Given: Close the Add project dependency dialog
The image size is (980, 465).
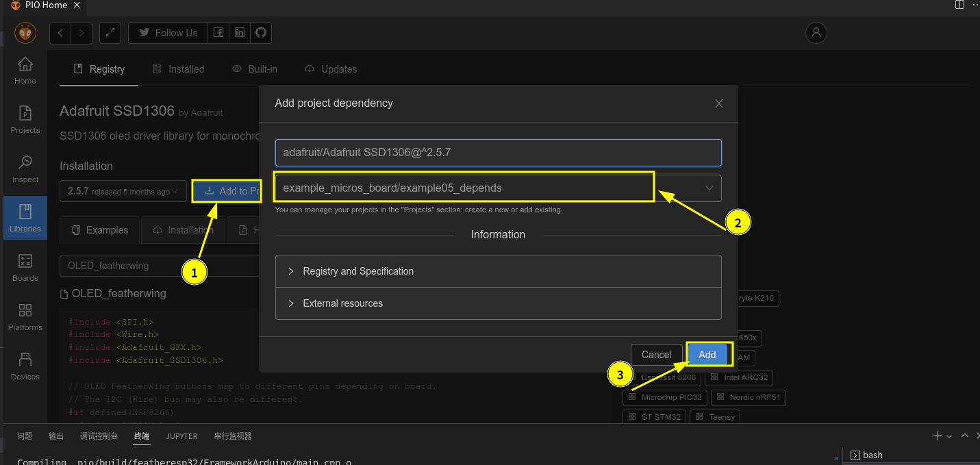Looking at the screenshot, I should point(719,103).
